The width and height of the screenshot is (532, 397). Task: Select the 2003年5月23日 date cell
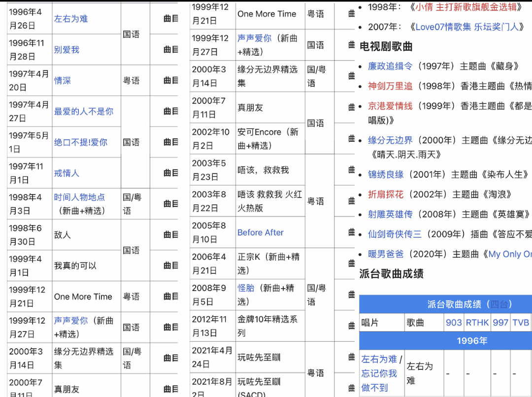213,170
